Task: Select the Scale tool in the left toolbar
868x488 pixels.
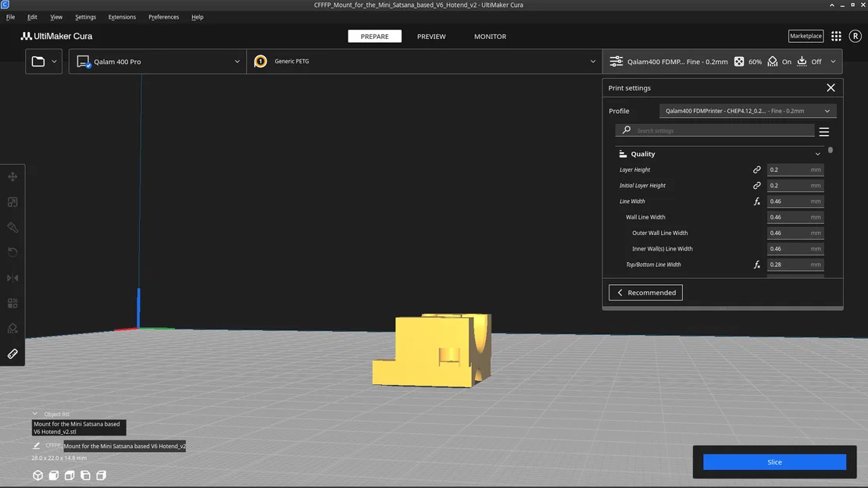Action: 13,202
